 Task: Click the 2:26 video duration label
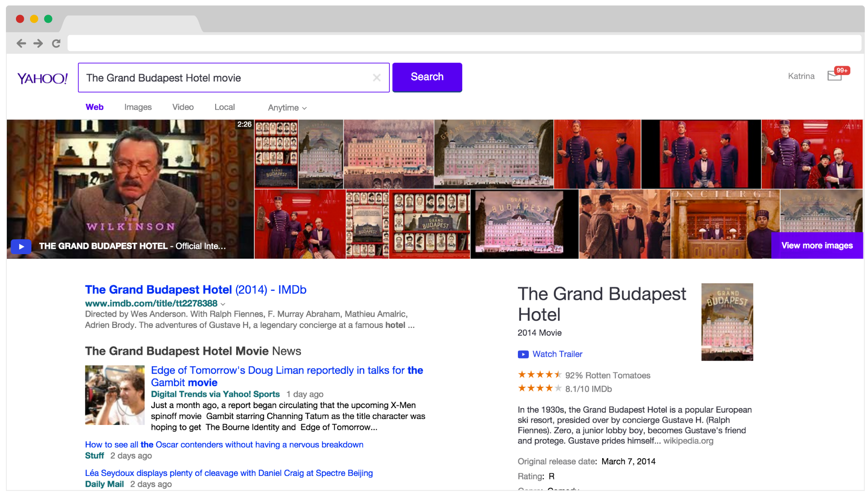pyautogui.click(x=244, y=124)
